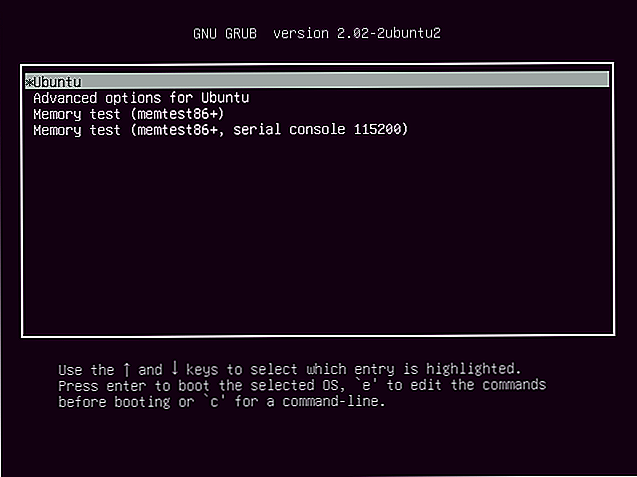Click the word Use starting the instructions
Screen dimensions: 637x477
click(x=70, y=370)
